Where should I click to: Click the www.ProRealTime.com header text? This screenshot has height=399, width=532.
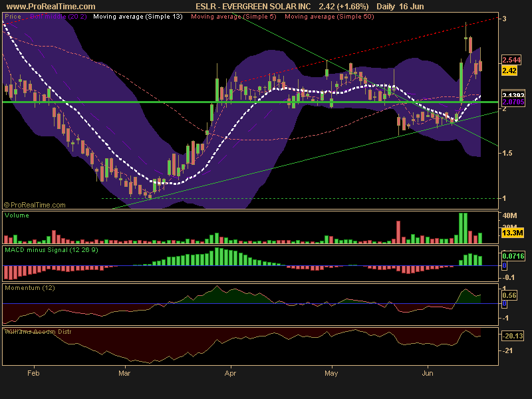[51, 7]
